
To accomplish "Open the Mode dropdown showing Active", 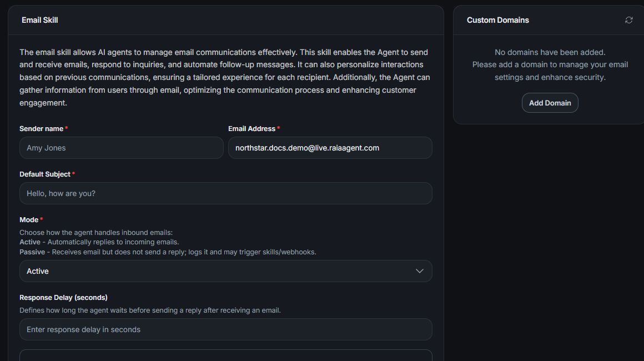I will (225, 271).
